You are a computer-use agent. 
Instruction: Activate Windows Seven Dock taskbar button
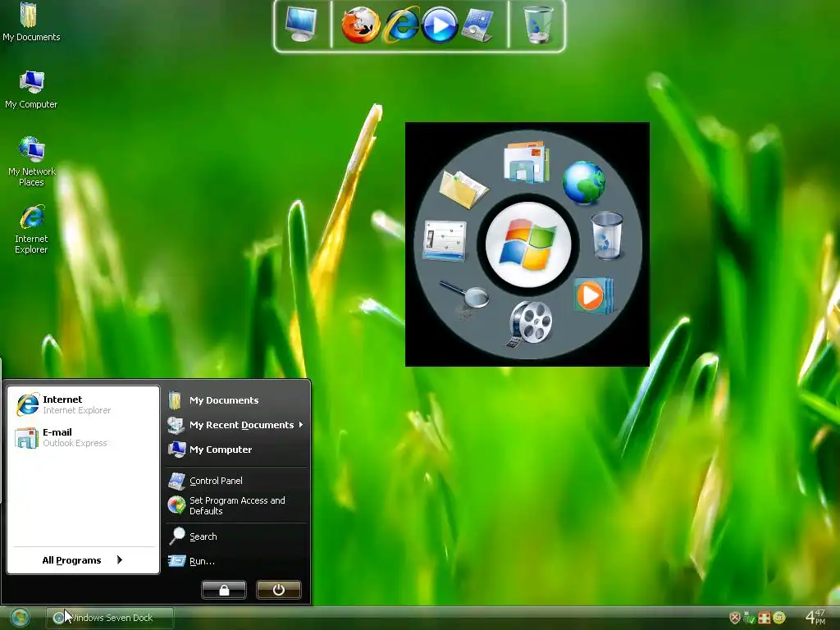[110, 618]
